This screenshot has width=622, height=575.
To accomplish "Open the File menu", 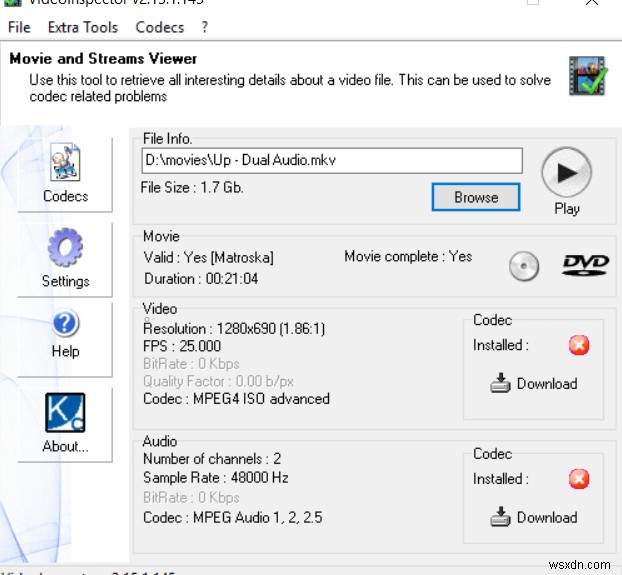I will [19, 27].
